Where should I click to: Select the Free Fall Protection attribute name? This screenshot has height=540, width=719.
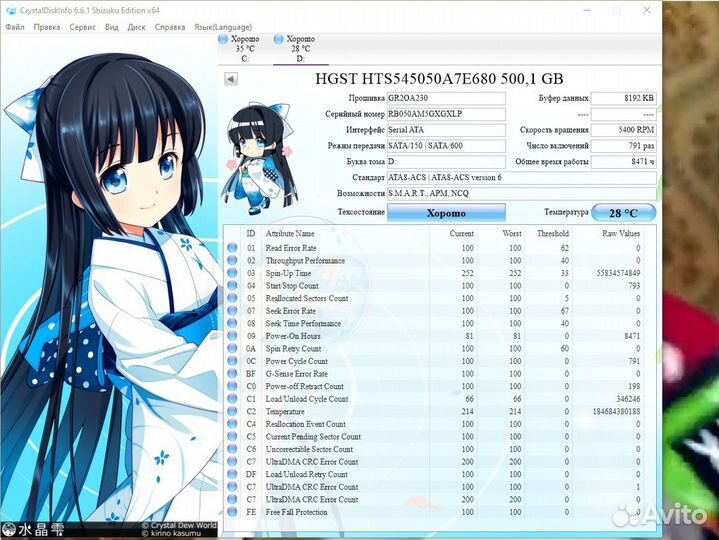[296, 512]
